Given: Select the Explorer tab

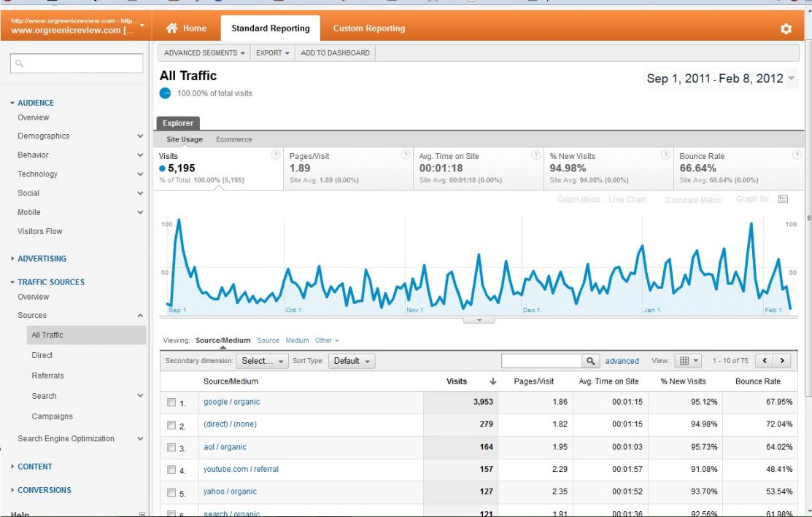Looking at the screenshot, I should (177, 123).
